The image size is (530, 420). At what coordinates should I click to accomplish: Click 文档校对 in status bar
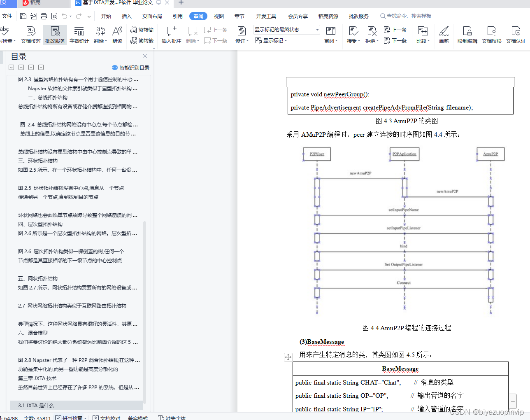(107, 418)
